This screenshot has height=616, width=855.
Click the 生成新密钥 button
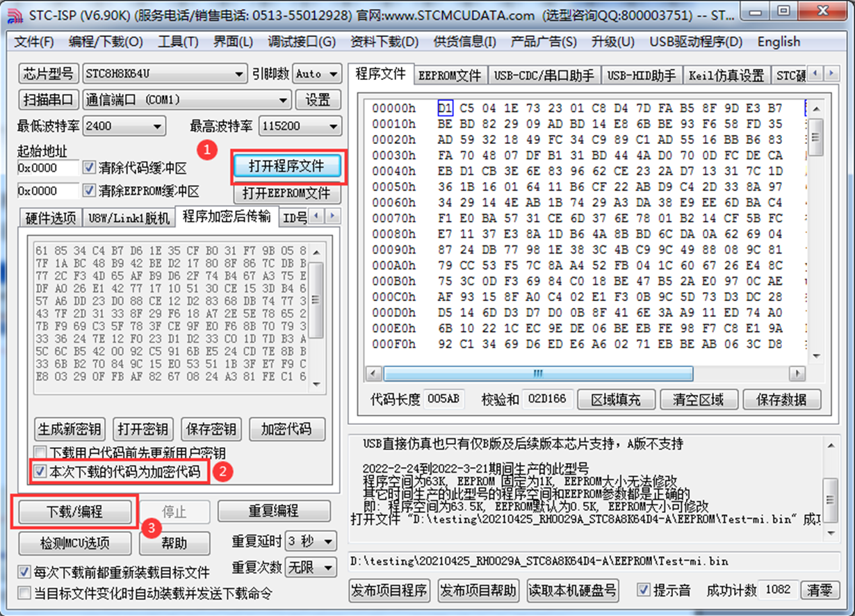(x=70, y=429)
